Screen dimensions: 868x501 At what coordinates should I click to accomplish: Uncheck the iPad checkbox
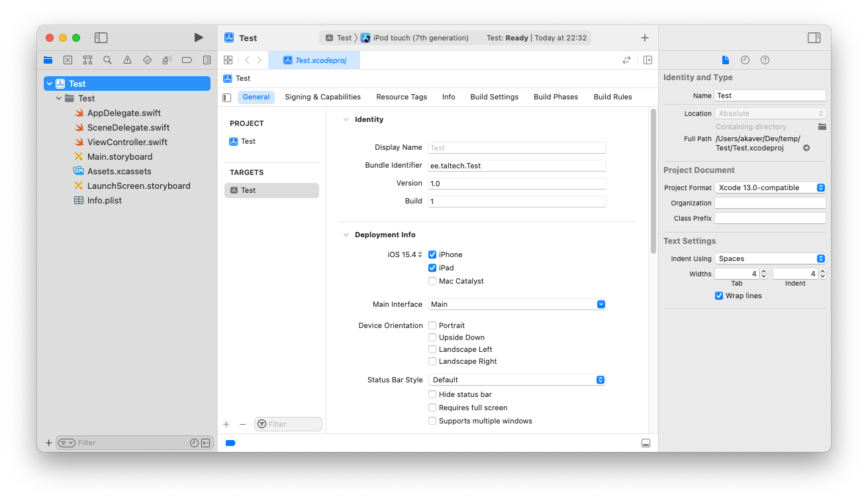tap(432, 268)
